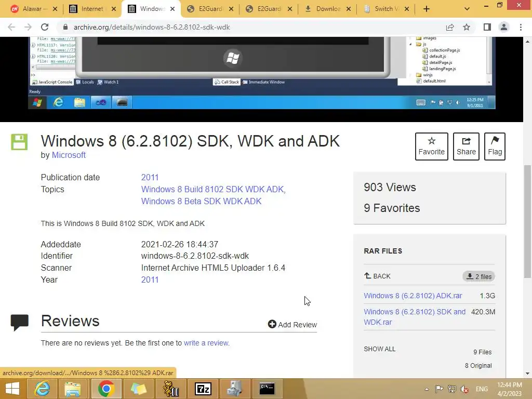Open topic Windows 8 Beta SDK WDK ADK

(201, 201)
